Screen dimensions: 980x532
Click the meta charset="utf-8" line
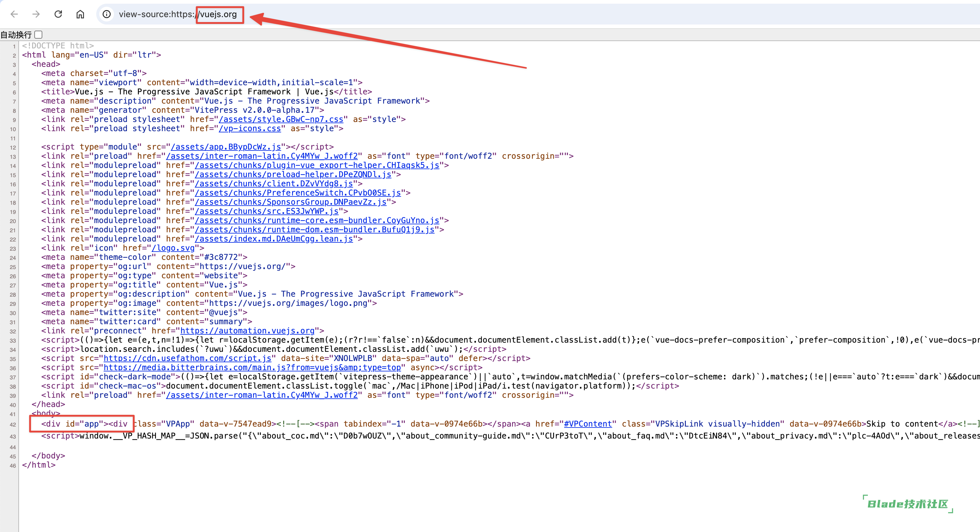(94, 73)
